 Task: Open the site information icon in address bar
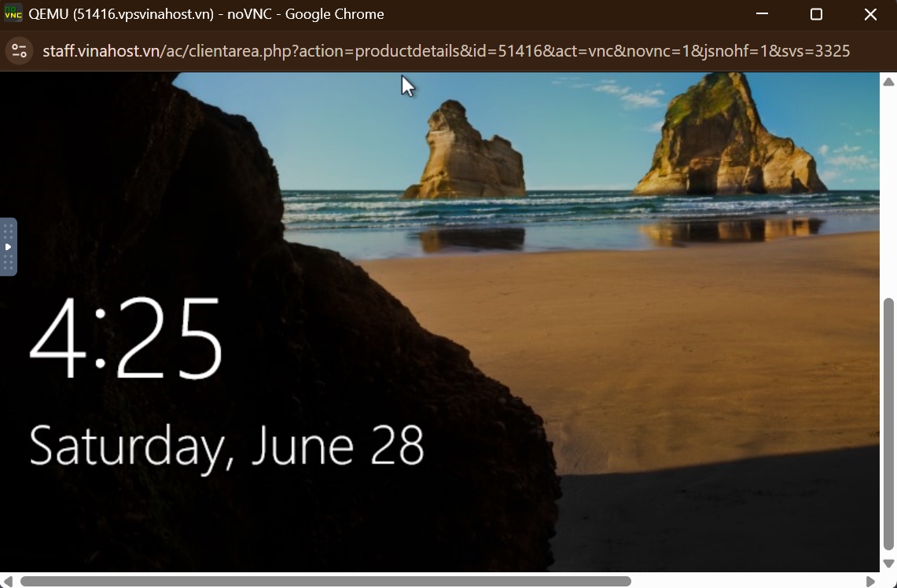19,51
